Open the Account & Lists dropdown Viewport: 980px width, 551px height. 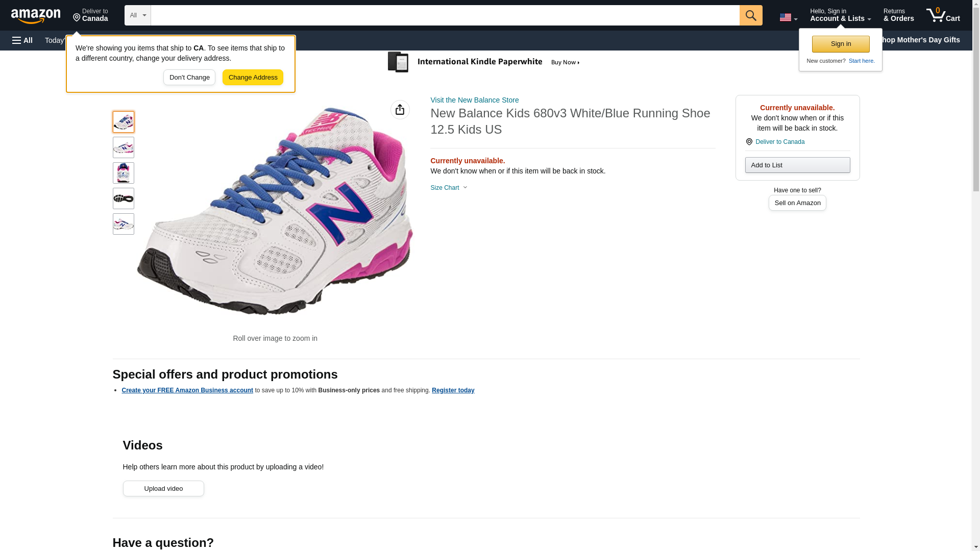(x=840, y=15)
